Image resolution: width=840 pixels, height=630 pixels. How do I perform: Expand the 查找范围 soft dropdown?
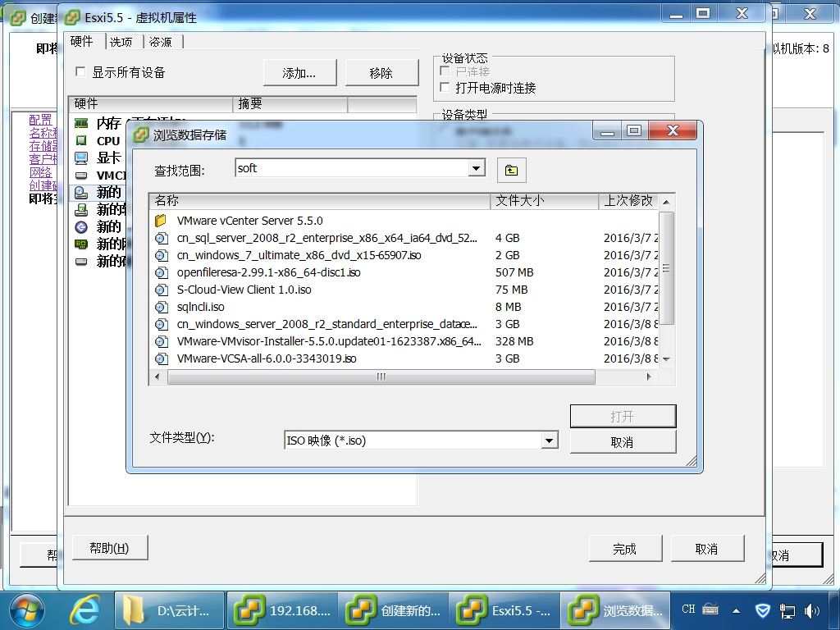coord(475,169)
